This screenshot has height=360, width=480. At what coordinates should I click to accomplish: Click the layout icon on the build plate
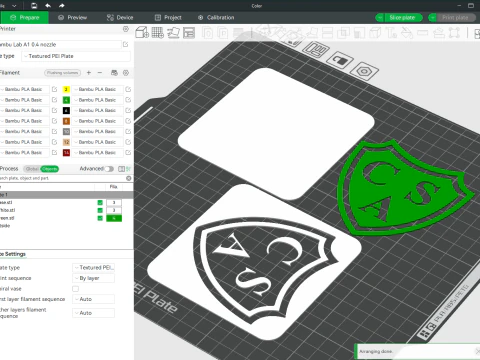(x=316, y=49)
